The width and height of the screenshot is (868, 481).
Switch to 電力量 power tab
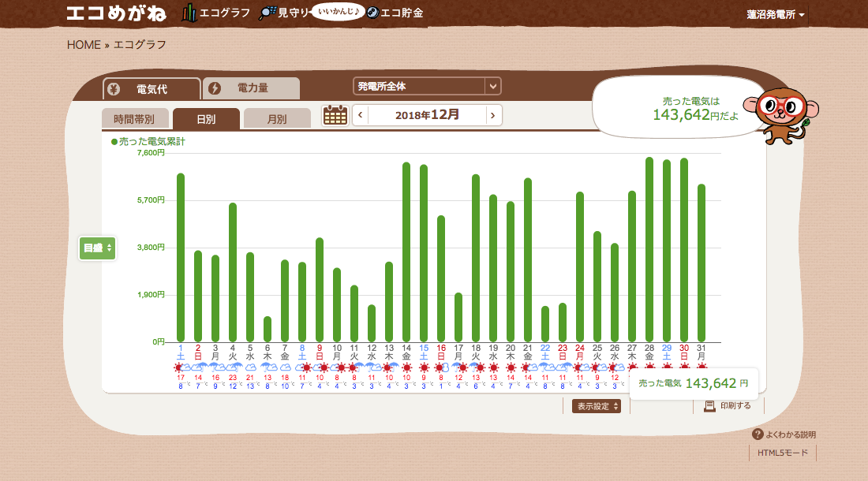tap(251, 88)
